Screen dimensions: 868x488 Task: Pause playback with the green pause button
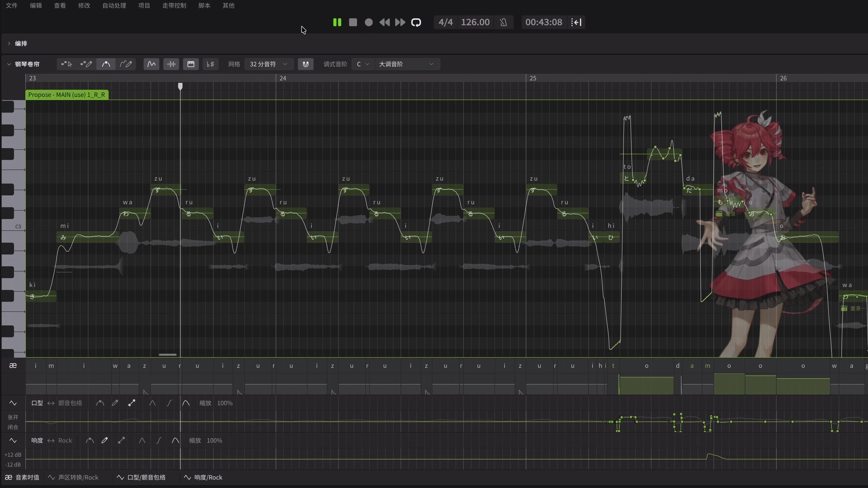[x=337, y=22]
